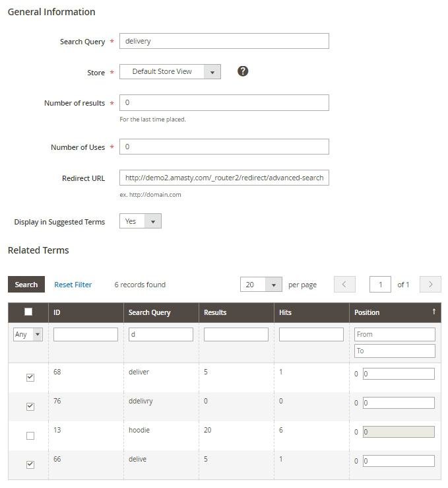Check the hoodie row checkbox
Viewport: 448px width, 488px height.
30,436
